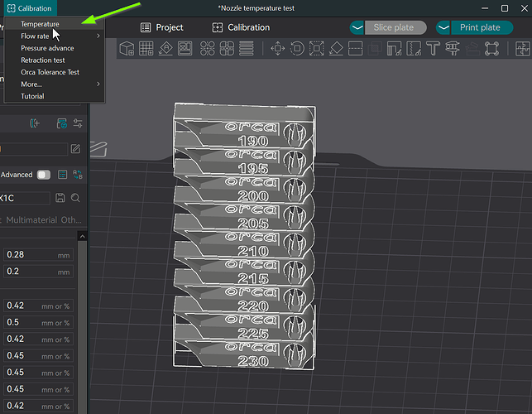Select the Scale tool

(x=317, y=49)
